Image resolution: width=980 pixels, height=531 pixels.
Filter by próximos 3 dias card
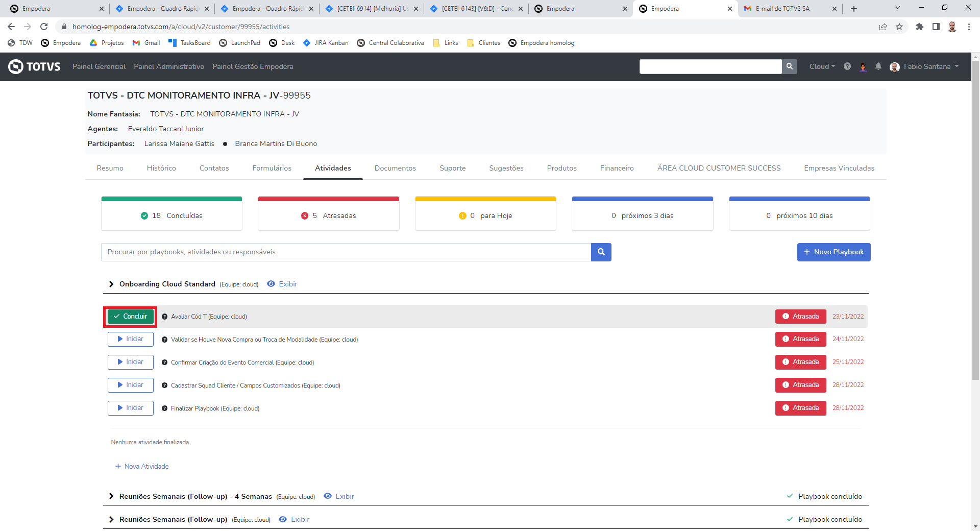643,213
